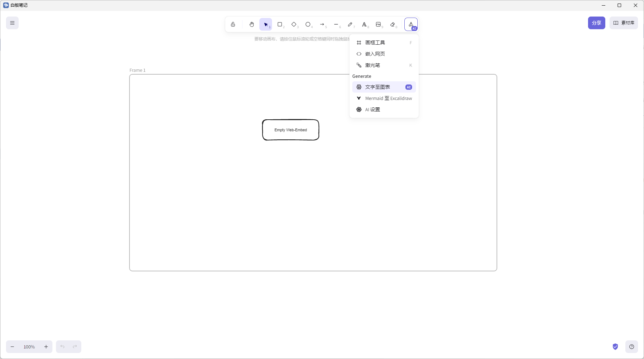Open the 素材库 library panel

624,23
